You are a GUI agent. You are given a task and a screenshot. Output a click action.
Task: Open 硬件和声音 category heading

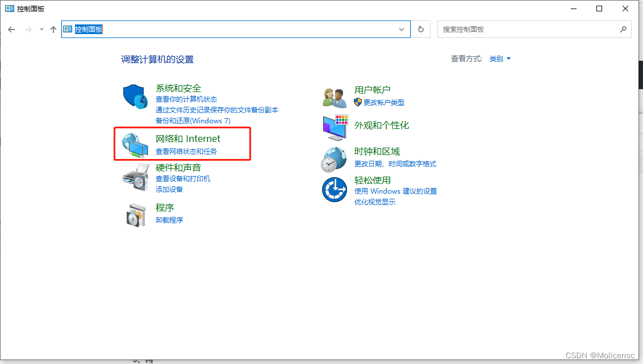click(x=178, y=168)
